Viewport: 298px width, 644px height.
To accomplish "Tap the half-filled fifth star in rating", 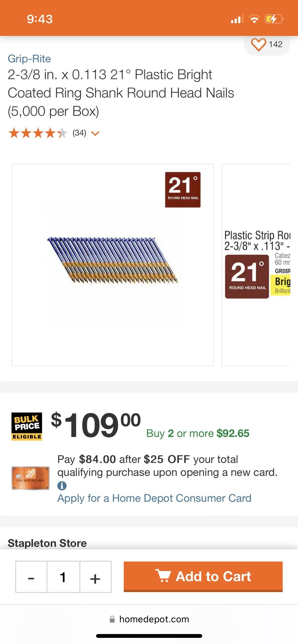I will [63, 133].
